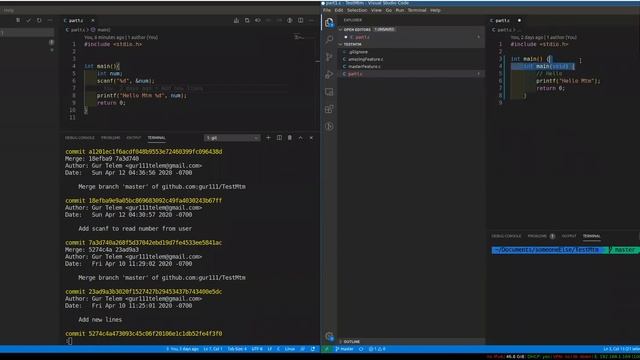Open View menu in right VS Code window

(376, 10)
